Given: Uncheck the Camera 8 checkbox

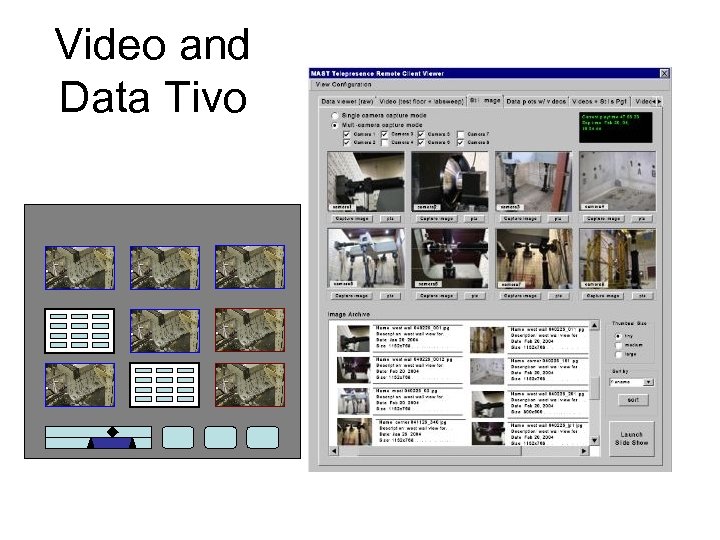Looking at the screenshot, I should 461,143.
